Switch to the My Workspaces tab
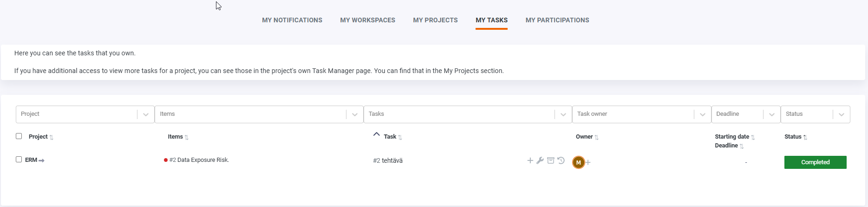Screen dimensions: 868x207 click(x=368, y=20)
